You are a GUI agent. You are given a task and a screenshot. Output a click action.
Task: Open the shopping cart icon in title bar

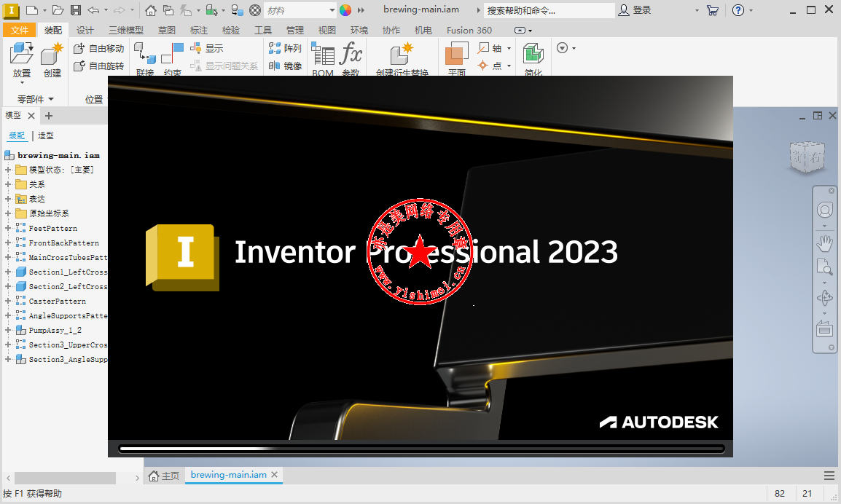click(x=712, y=9)
